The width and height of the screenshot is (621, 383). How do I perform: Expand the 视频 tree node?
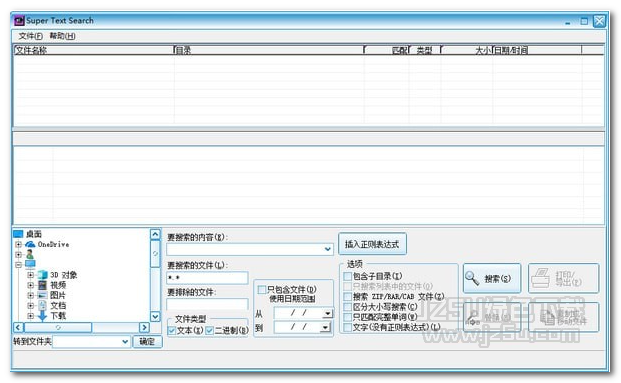30,285
